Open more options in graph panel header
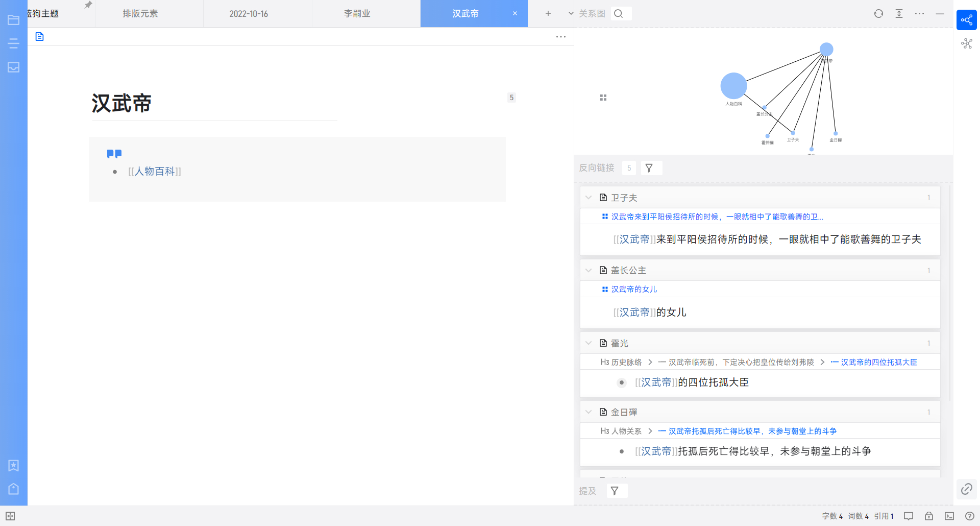 [919, 13]
